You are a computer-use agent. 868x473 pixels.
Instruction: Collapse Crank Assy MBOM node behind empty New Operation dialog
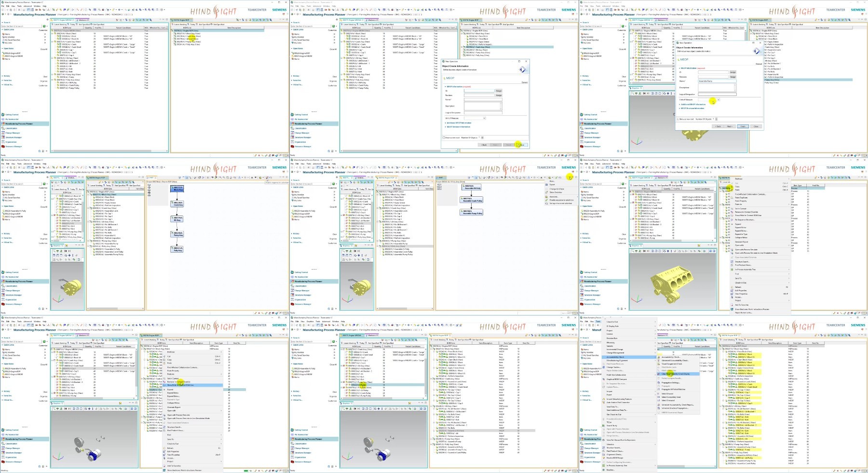point(341,42)
